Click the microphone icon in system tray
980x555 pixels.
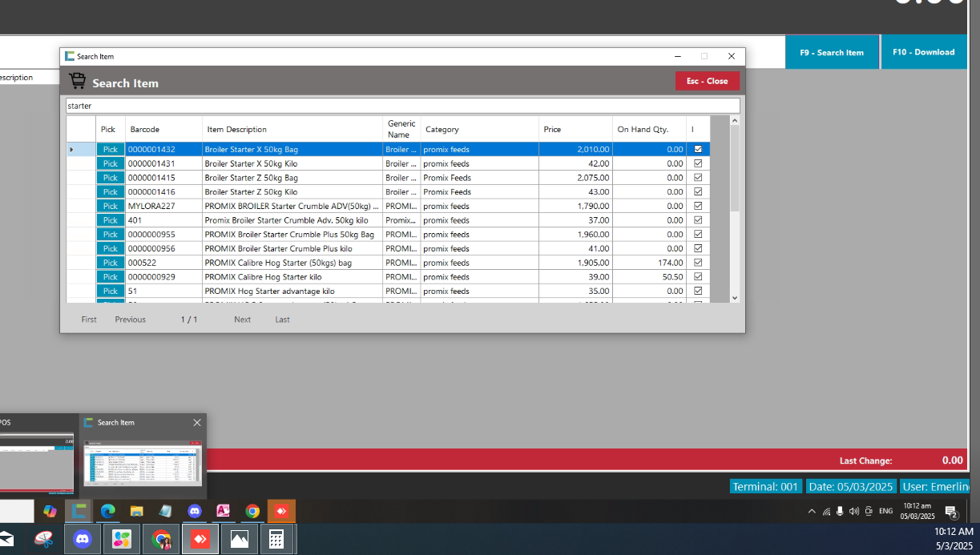840,511
